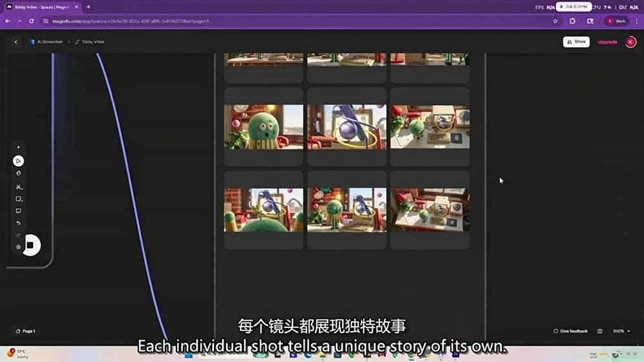This screenshot has width=644, height=362.
Task: Select the frame with plus tool
Action: pyautogui.click(x=19, y=199)
